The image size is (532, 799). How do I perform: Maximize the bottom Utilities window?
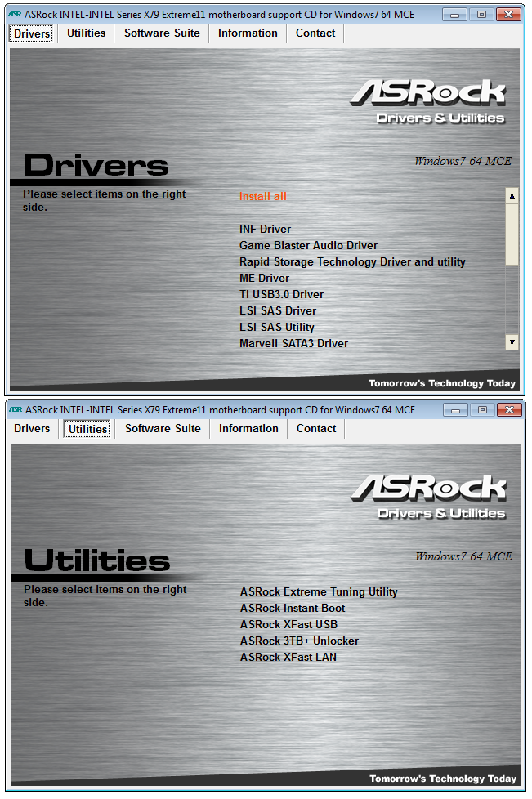[482, 409]
